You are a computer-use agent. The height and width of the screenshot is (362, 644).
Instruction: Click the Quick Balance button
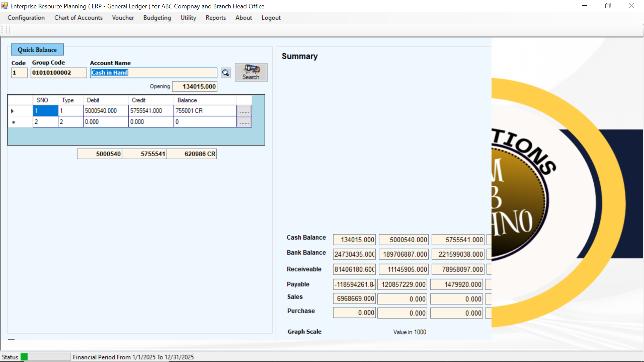(x=37, y=50)
